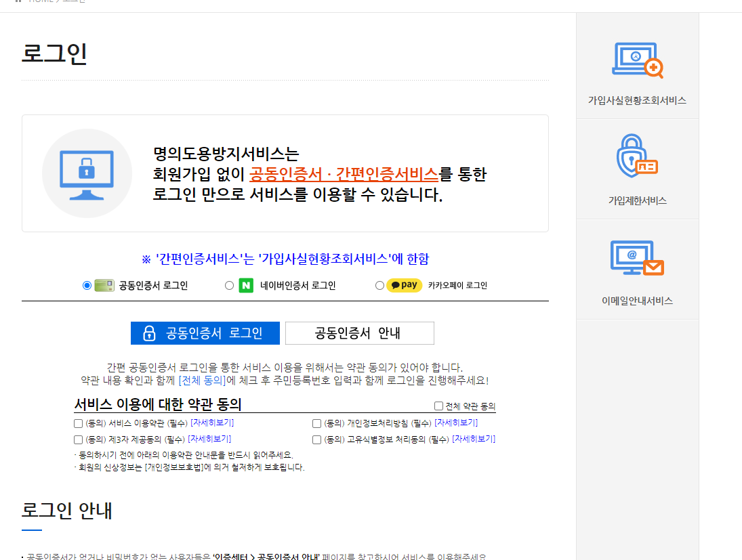Click the 로그인 page heading
This screenshot has width=742, height=560.
pos(54,53)
